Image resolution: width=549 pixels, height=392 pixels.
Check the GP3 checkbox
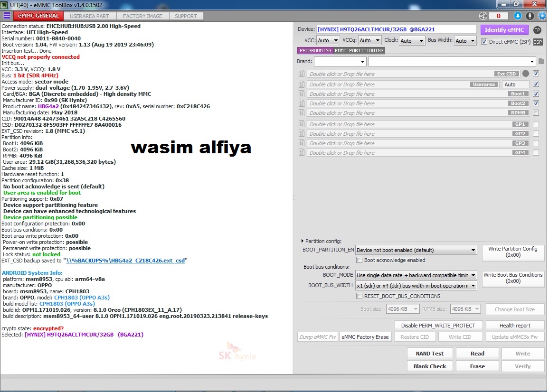coord(536,143)
